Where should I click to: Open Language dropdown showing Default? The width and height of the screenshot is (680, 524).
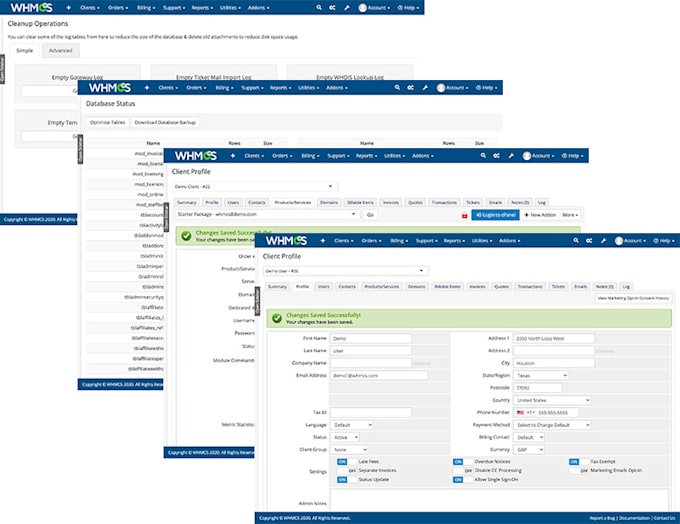click(351, 425)
